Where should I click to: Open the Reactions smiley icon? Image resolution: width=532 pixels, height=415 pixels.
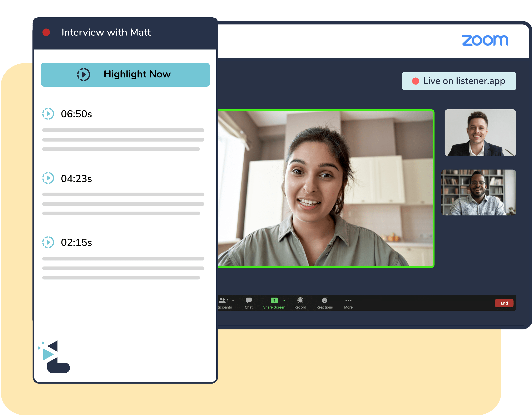[x=324, y=300]
